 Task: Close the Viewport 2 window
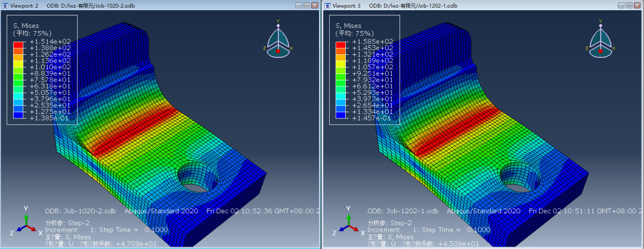click(x=315, y=5)
